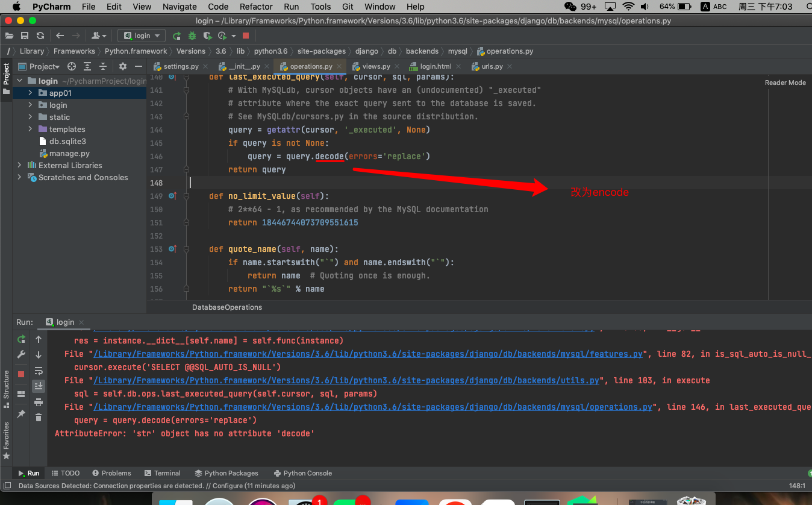Run login with coverage
Viewport: 812px width, 505px height.
[x=208, y=36]
